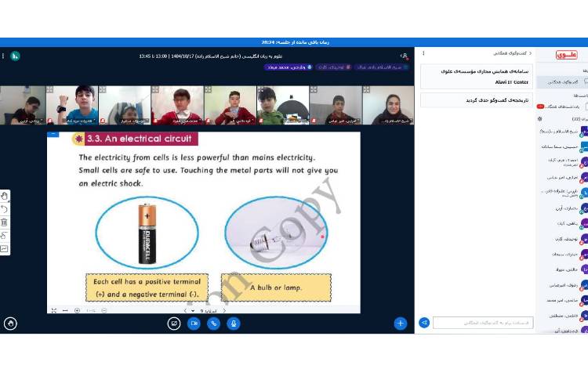Select the hand pan whiteboard tool
This screenshot has height=376, width=588.
5,196
